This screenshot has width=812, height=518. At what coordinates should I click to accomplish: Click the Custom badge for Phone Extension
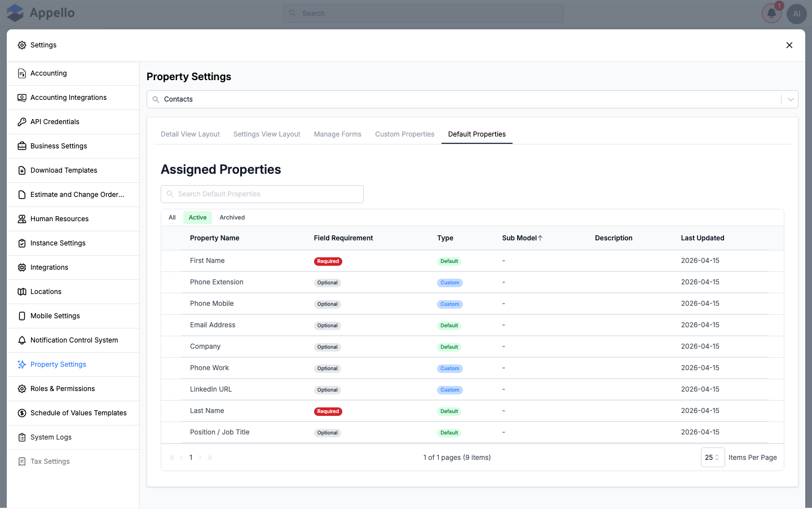[x=450, y=283]
